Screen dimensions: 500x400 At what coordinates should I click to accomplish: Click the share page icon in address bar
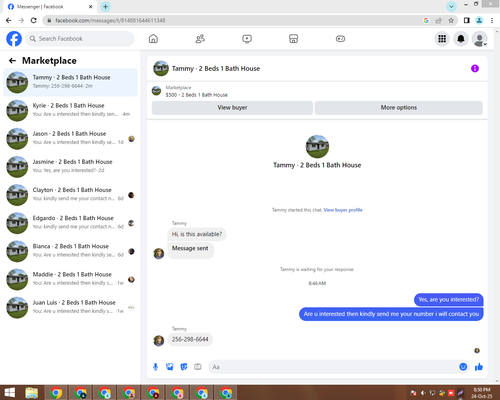pyautogui.click(x=438, y=20)
